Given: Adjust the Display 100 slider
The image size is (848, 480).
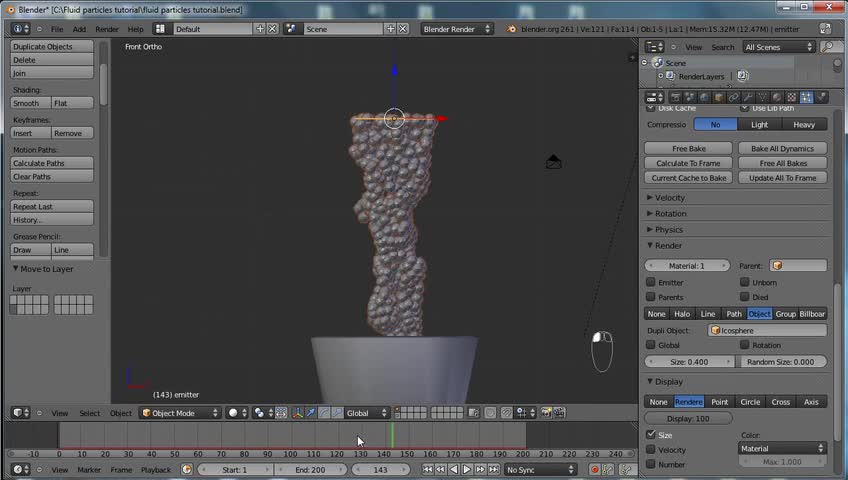Looking at the screenshot, I should click(688, 418).
